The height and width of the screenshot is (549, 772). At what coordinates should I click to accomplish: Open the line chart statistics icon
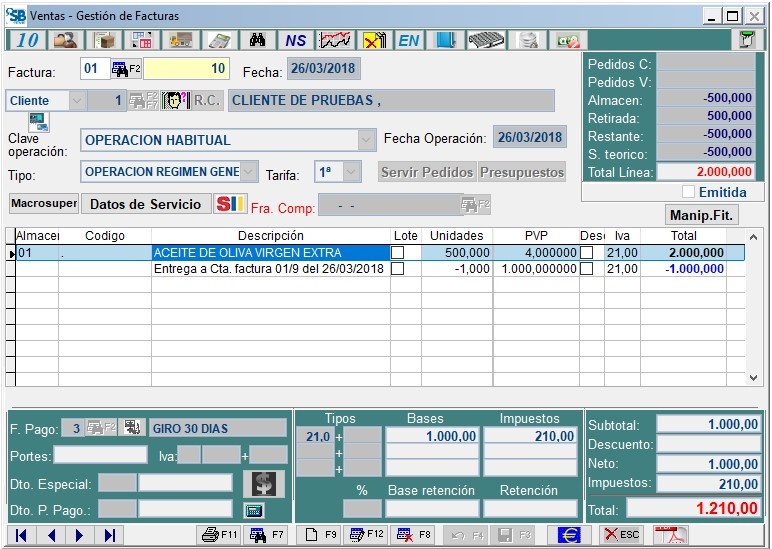334,40
